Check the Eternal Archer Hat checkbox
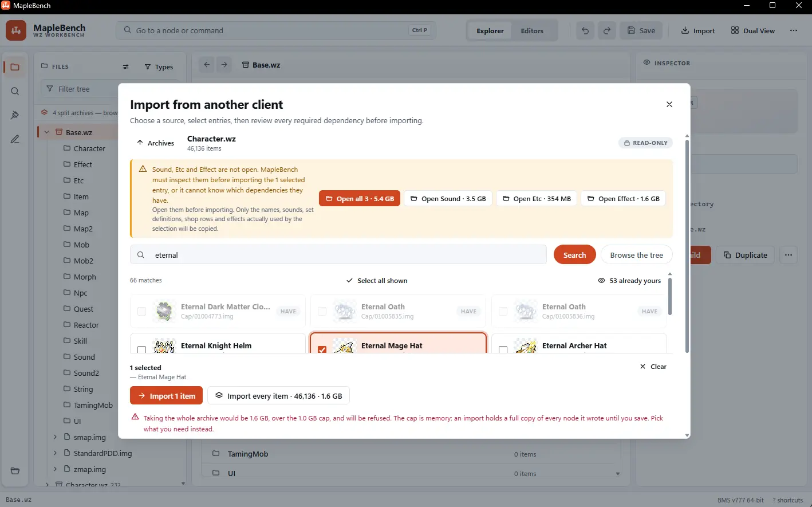The width and height of the screenshot is (812, 507). coord(503,349)
